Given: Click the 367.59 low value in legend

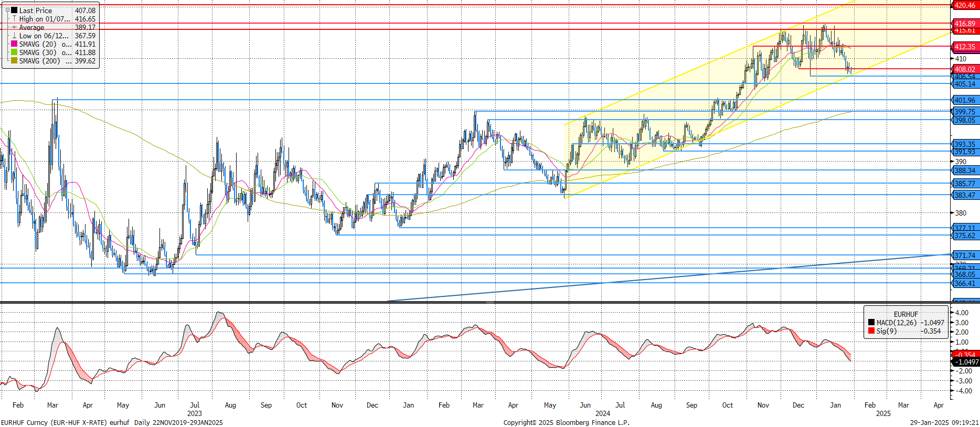Looking at the screenshot, I should click(85, 36).
